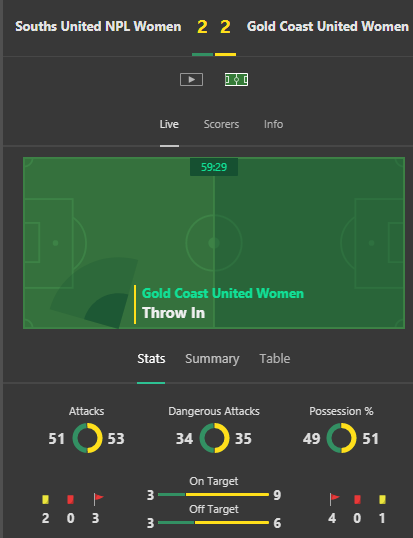This screenshot has width=413, height=538.
Task: Click Gold Coast red card icon
Action: coord(357,499)
